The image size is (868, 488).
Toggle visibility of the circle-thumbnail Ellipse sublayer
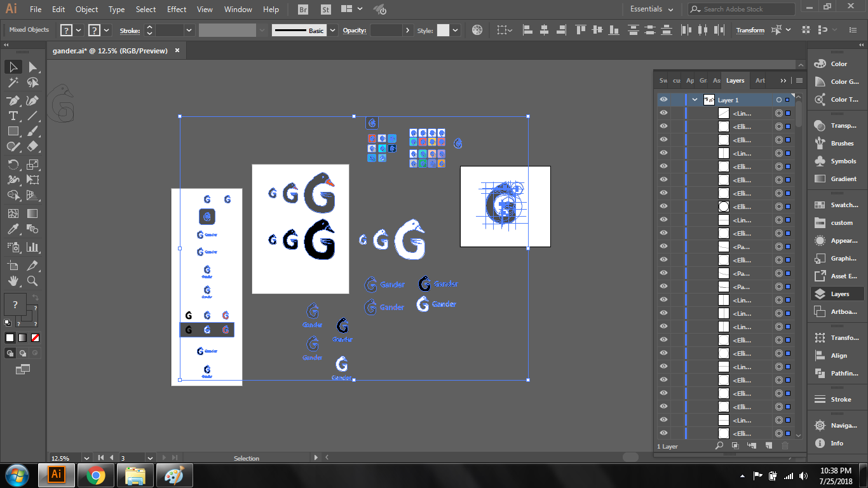663,207
